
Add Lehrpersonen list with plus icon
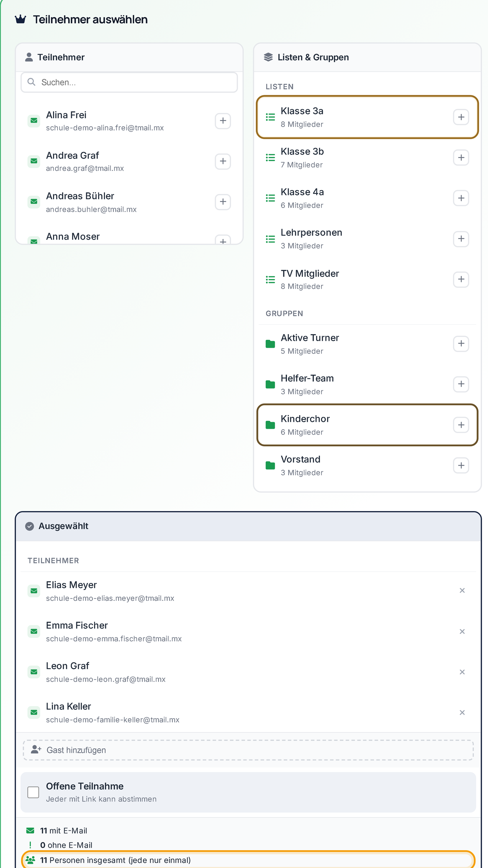[461, 239]
